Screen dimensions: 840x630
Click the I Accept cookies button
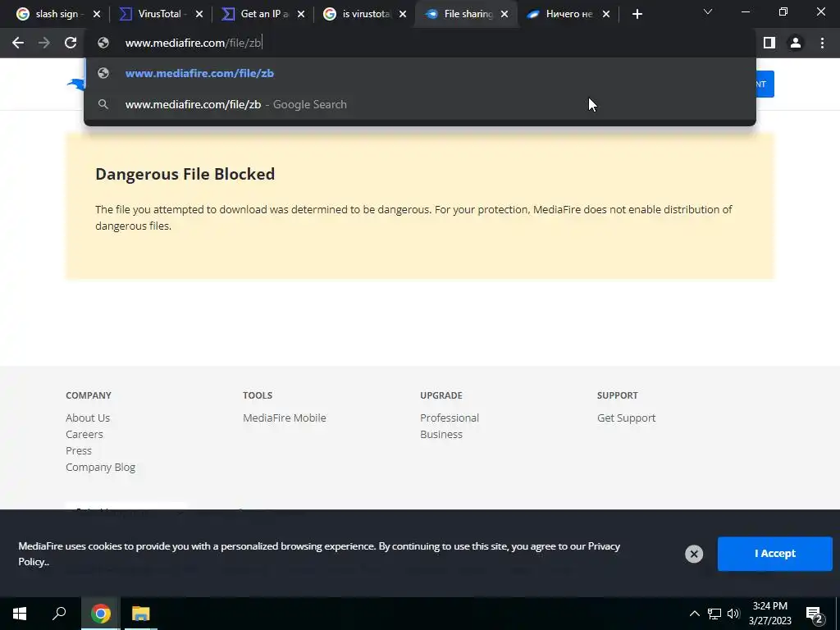click(774, 554)
